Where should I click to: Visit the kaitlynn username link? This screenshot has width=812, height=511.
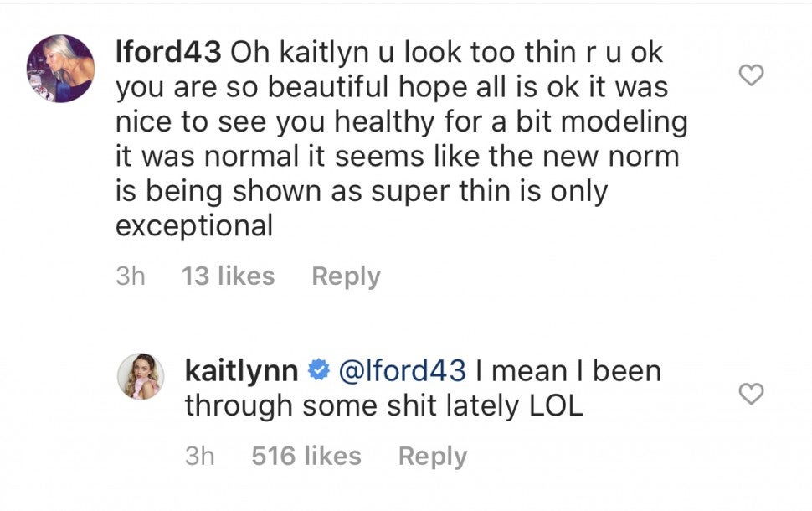pos(241,371)
